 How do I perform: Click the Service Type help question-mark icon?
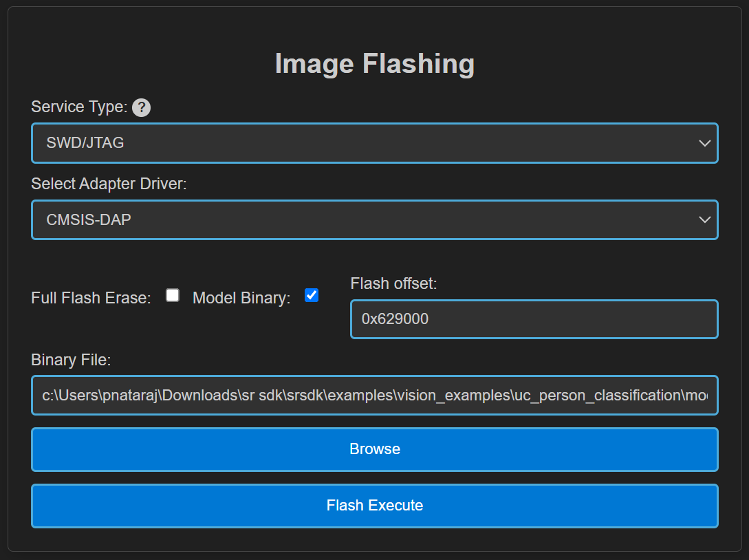point(141,107)
